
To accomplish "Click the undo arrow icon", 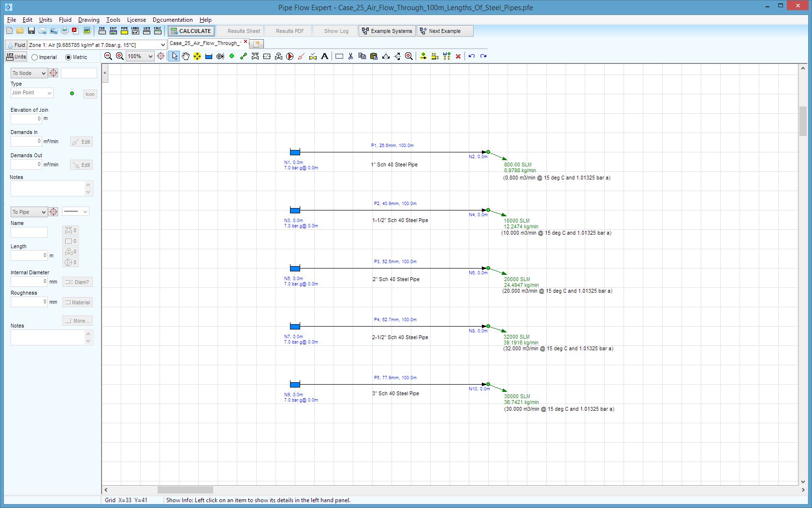I will [x=472, y=56].
